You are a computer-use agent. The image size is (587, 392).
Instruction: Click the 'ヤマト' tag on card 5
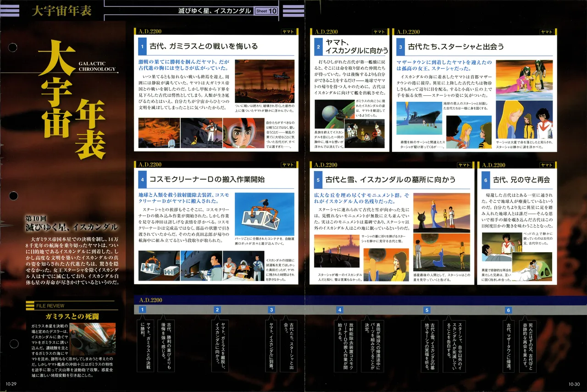click(464, 165)
